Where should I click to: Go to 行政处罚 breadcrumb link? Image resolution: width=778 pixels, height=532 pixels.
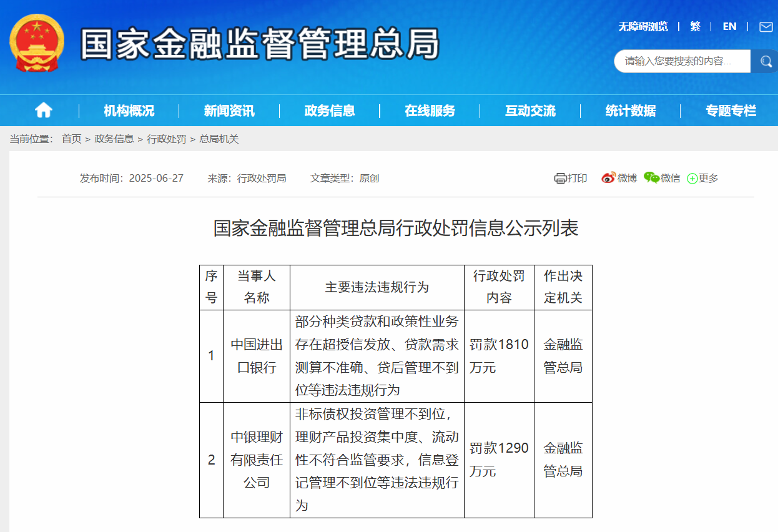(x=166, y=139)
